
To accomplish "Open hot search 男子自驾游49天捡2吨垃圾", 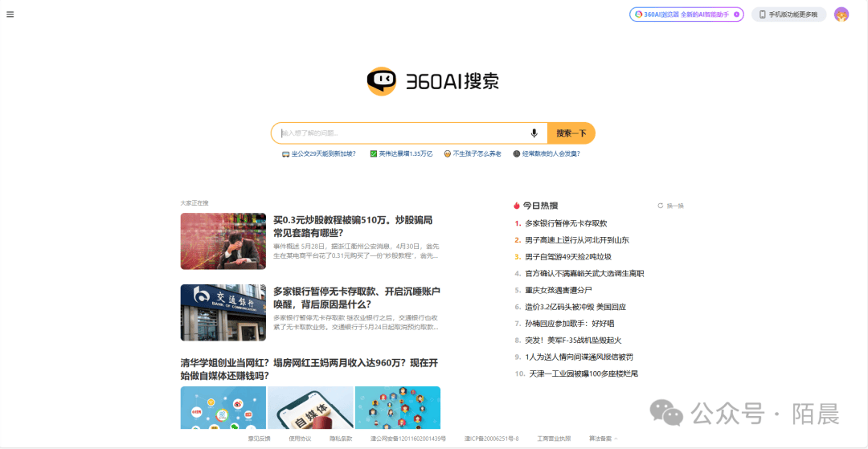I will pos(568,257).
